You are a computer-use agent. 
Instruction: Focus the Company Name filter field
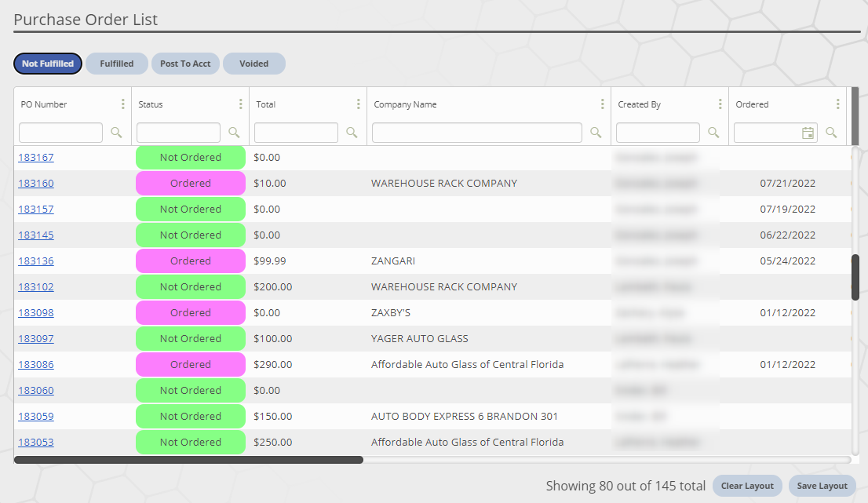click(x=477, y=133)
